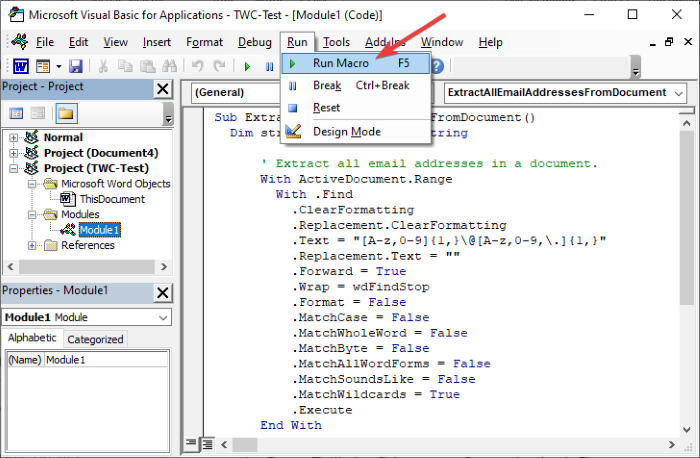Viewport: 700px width, 458px height.
Task: Click the Insert UserForm toolbar icon
Action: coord(43,67)
